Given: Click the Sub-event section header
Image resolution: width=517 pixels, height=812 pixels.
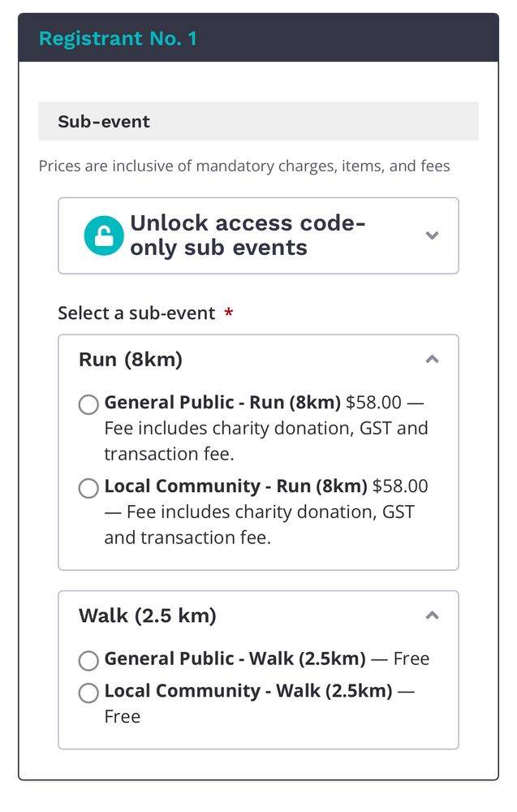Looking at the screenshot, I should (102, 121).
